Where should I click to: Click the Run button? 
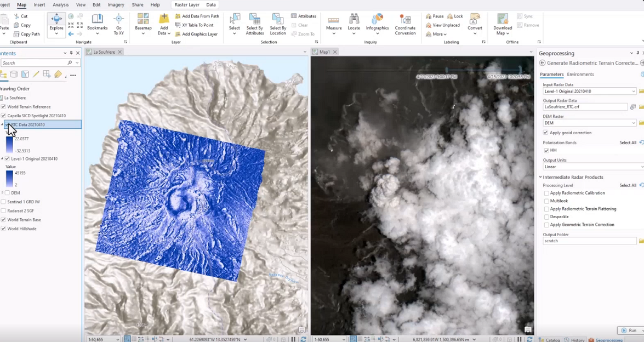point(629,330)
